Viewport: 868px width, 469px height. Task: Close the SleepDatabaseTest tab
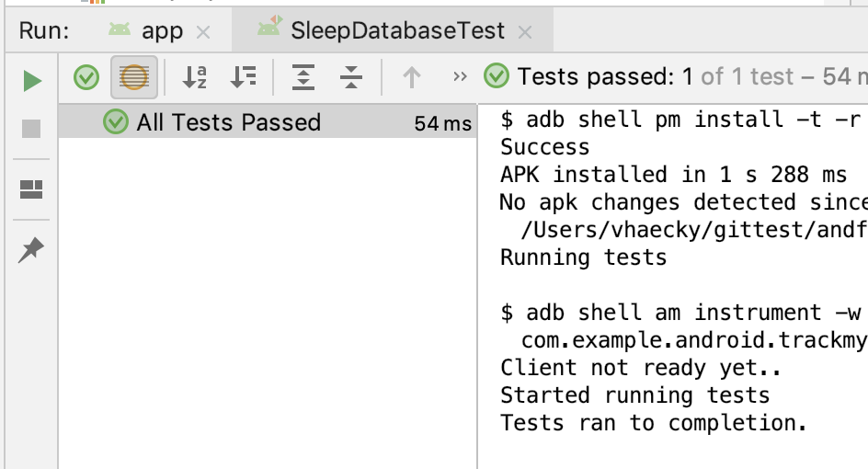pyautogui.click(x=525, y=32)
